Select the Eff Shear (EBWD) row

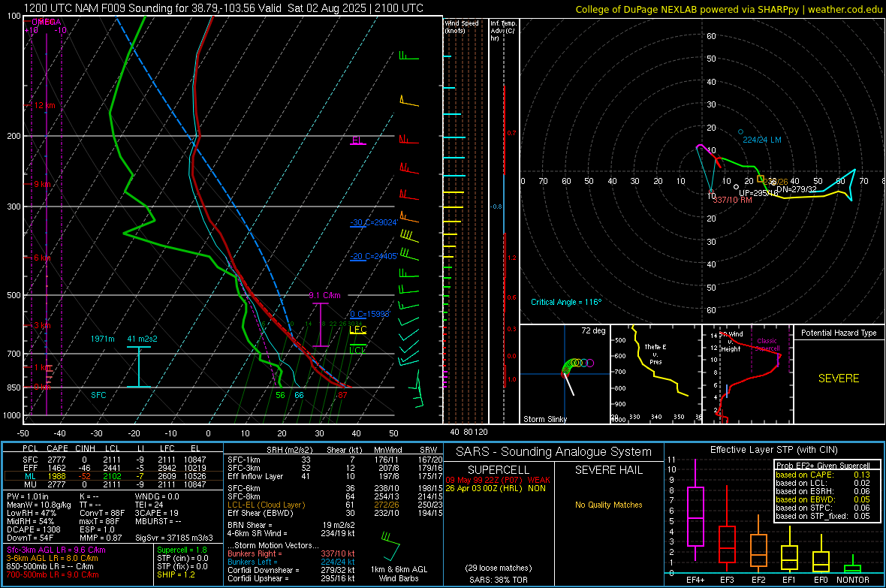pos(335,514)
